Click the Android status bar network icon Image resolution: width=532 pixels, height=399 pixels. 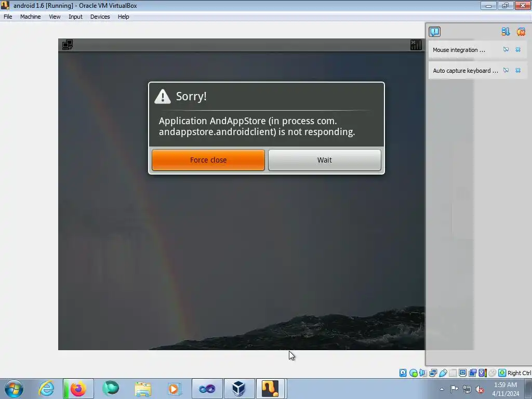[x=67, y=45]
